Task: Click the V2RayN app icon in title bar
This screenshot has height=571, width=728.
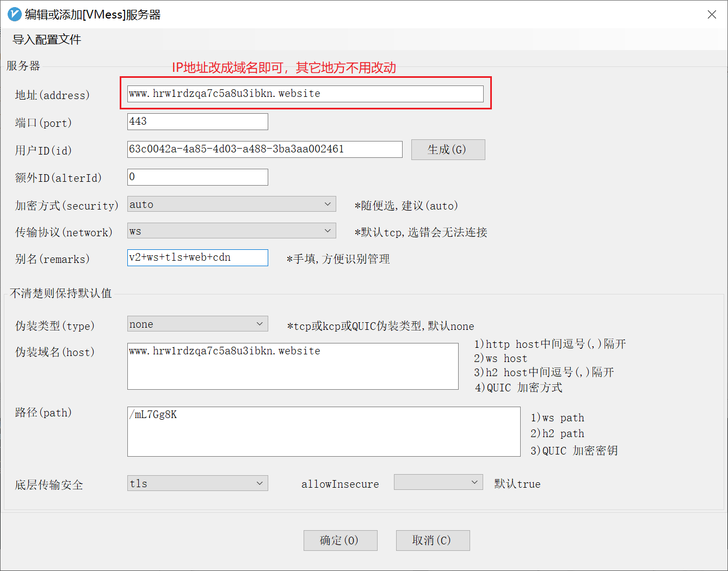Action: coord(15,15)
